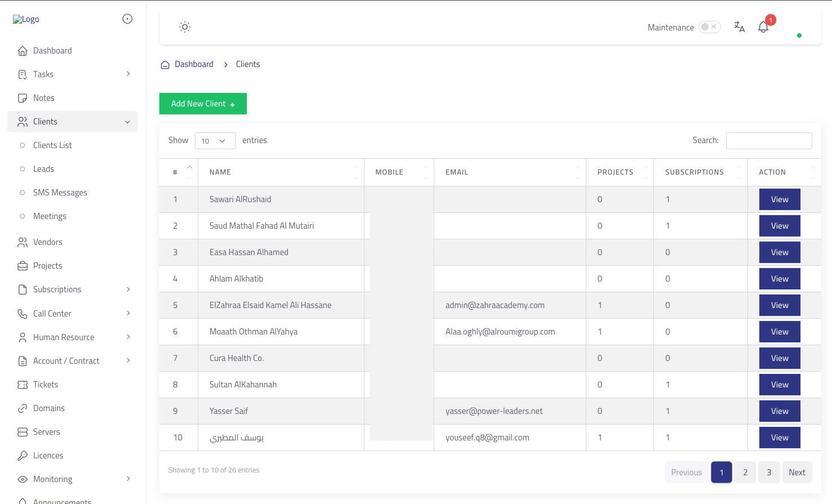Expand the Human Resource submenu
This screenshot has width=832, height=504.
(x=128, y=337)
